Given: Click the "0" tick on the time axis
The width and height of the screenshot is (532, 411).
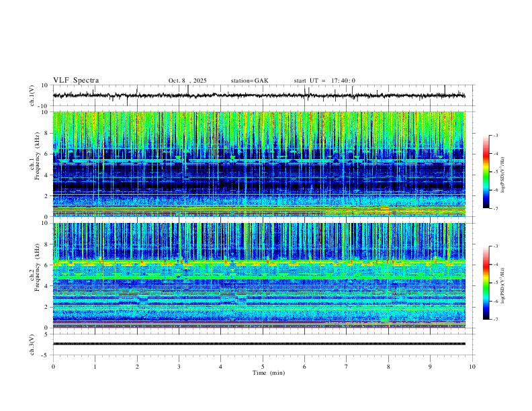Looking at the screenshot, I should click(x=53, y=367).
